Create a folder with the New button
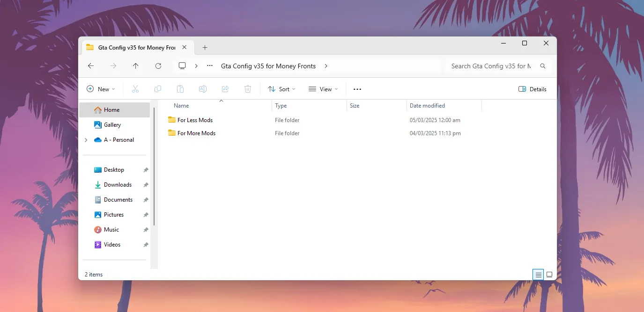 click(x=100, y=89)
